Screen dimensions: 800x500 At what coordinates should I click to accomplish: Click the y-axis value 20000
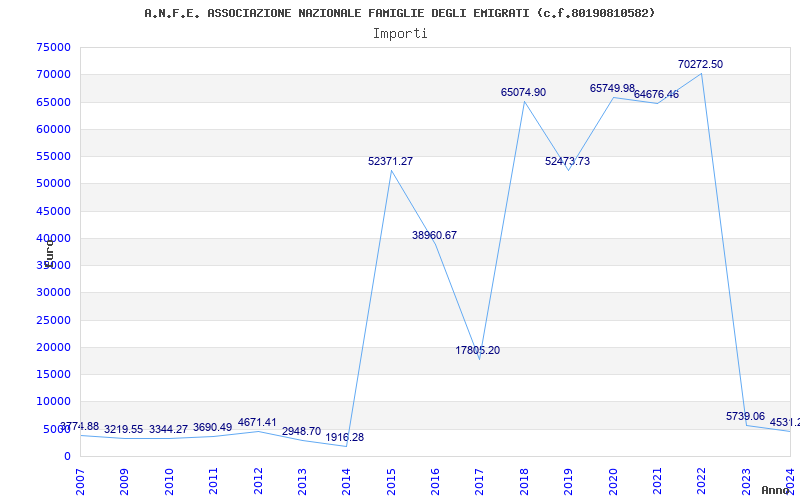pos(54,347)
